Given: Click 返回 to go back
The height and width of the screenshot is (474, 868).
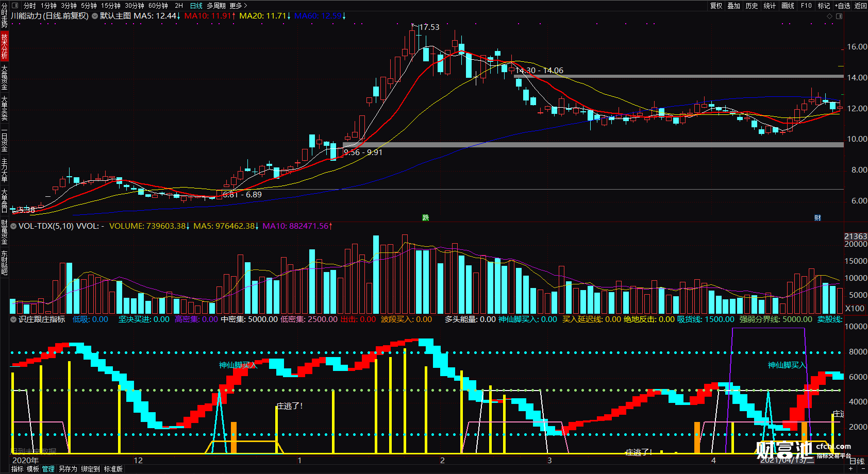Looking at the screenshot, I should (x=861, y=6).
